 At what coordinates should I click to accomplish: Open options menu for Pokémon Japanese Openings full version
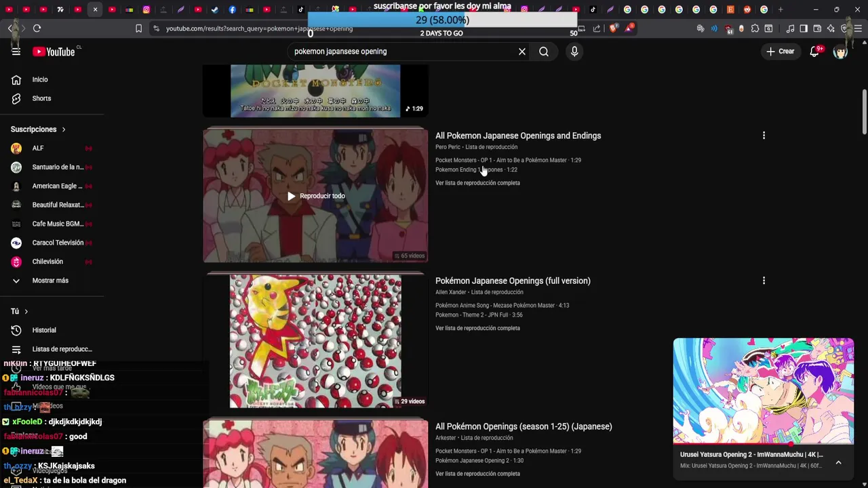click(764, 281)
